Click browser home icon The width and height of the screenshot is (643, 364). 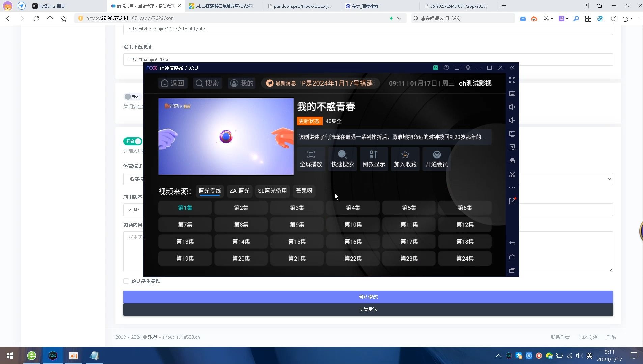[x=50, y=18]
